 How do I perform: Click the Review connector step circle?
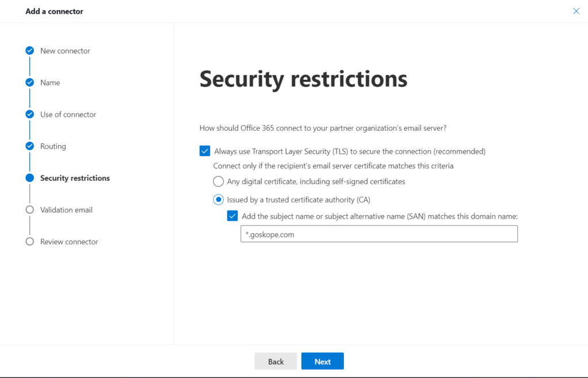[x=30, y=241]
